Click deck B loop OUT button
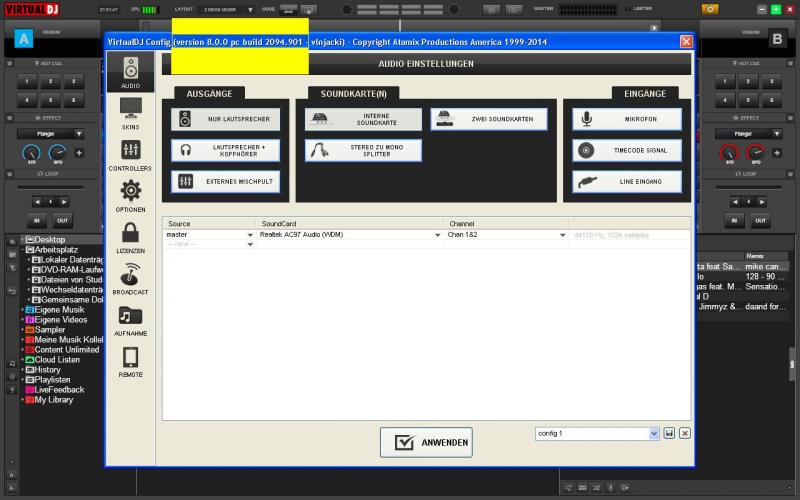This screenshot has width=800, height=500. tap(760, 221)
